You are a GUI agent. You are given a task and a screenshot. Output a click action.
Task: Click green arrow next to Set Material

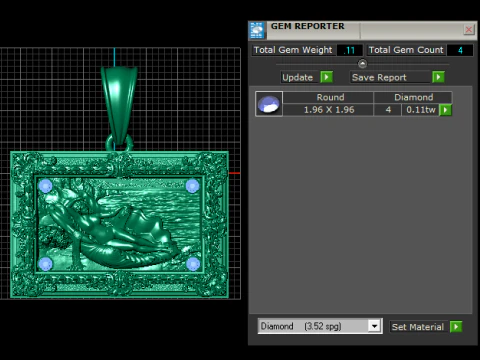[456, 327]
